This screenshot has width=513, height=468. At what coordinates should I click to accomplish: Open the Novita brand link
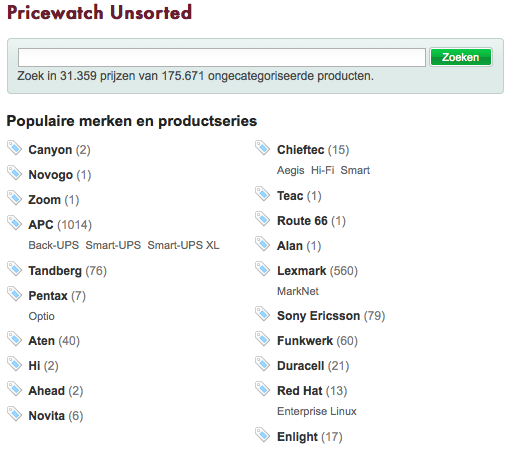click(46, 416)
